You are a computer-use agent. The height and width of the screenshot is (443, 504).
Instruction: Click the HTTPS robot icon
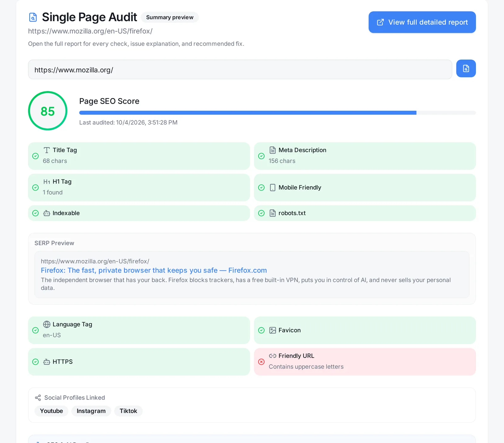pyautogui.click(x=47, y=362)
